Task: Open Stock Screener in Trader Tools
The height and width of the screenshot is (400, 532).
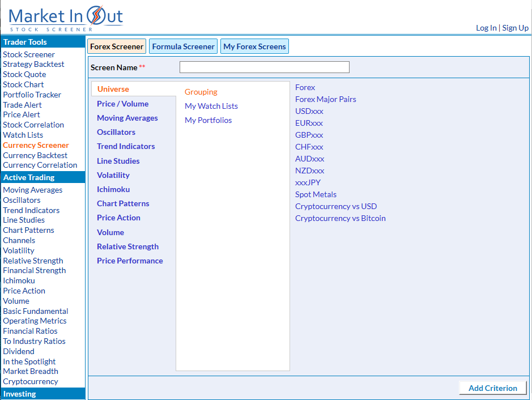Action: [29, 54]
